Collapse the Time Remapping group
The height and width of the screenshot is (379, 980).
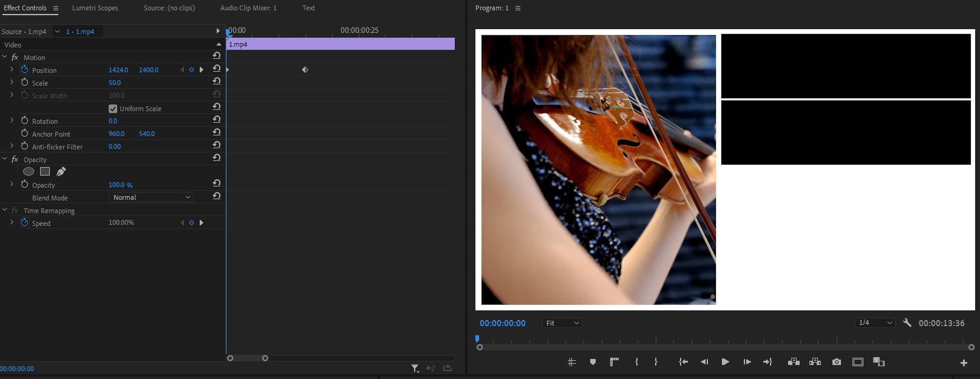coord(5,210)
